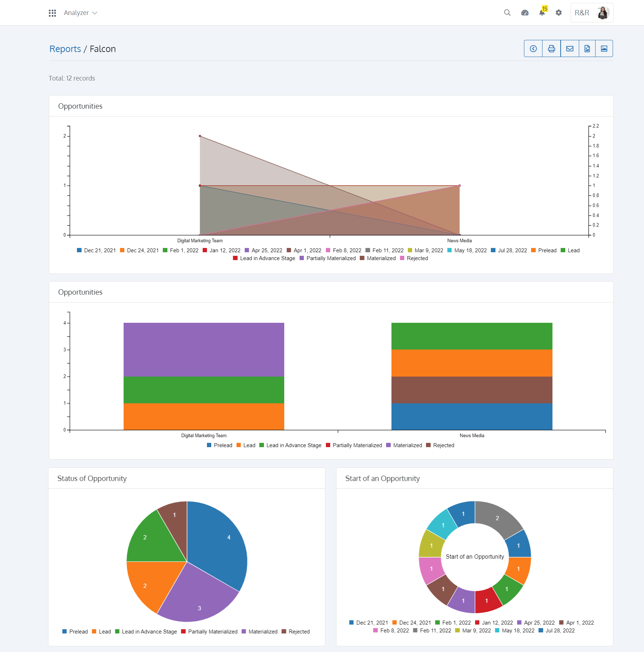The image size is (644, 652).
Task: Toggle Jul 28, 2022 in area chart legend
Action: pos(509,250)
